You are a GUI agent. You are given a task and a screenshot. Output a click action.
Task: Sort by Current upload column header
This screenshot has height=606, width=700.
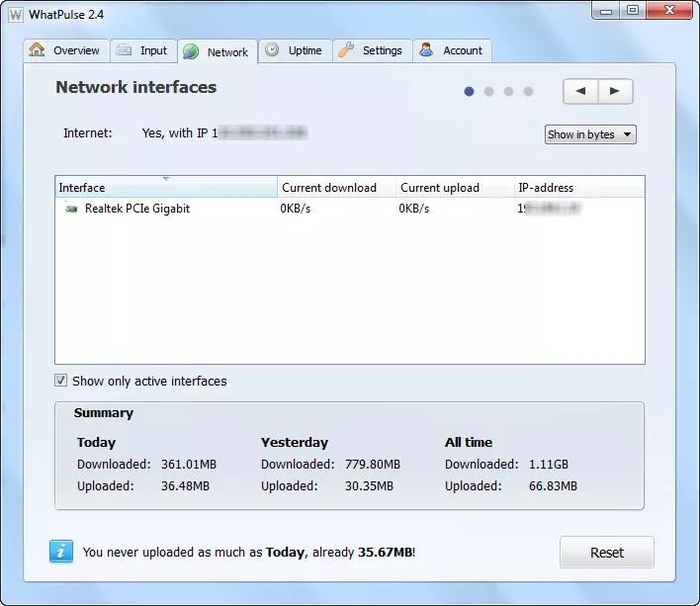pyautogui.click(x=455, y=187)
